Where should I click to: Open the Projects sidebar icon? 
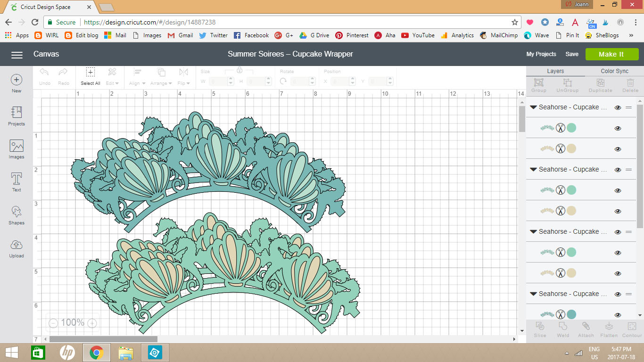[x=17, y=115]
